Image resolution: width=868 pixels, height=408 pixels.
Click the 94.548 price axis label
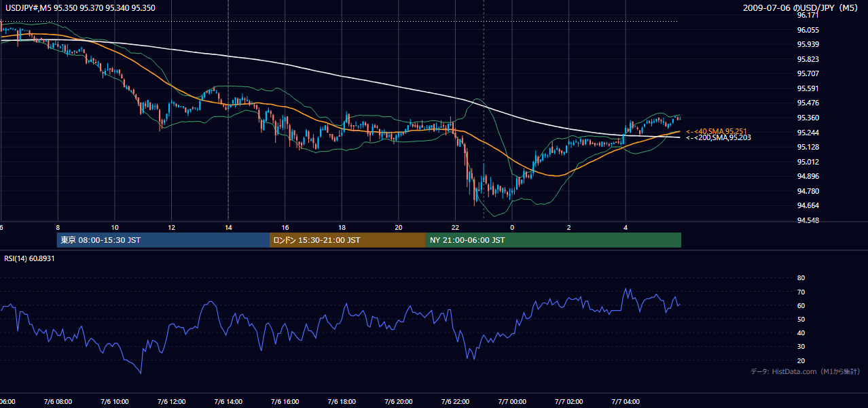pos(808,220)
